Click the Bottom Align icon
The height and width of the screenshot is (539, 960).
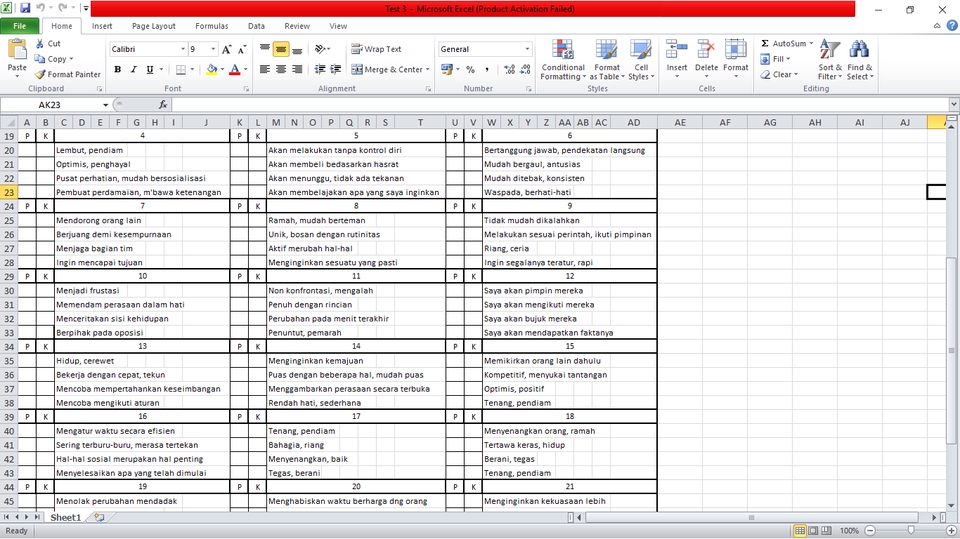coord(297,49)
